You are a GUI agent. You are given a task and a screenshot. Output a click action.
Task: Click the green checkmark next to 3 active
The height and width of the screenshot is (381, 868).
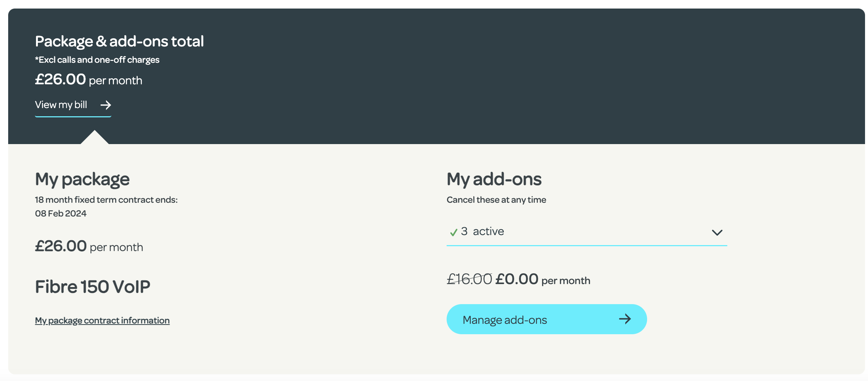pos(453,232)
